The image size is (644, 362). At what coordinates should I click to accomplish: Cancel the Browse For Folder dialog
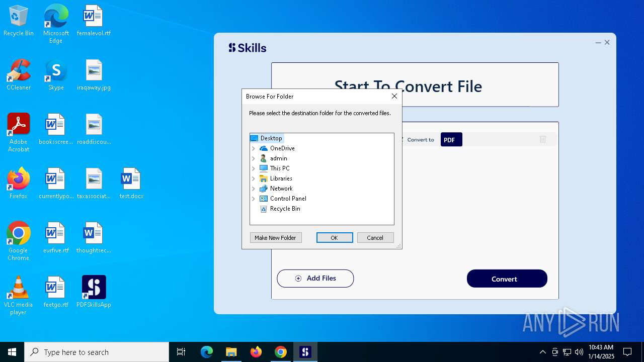[x=375, y=238]
